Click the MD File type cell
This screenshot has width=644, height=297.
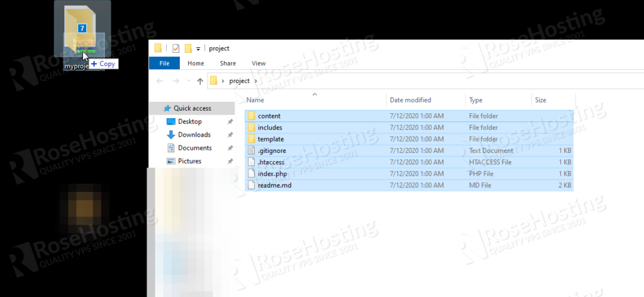pos(480,185)
